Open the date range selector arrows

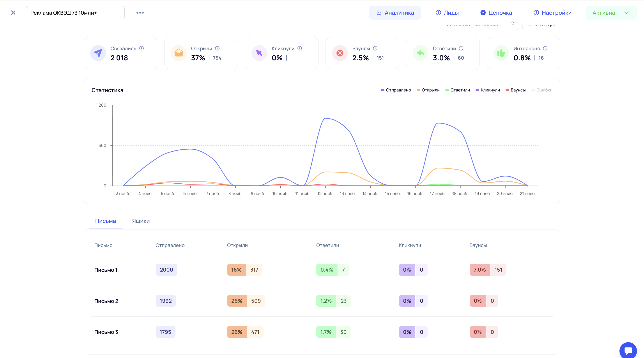[513, 23]
